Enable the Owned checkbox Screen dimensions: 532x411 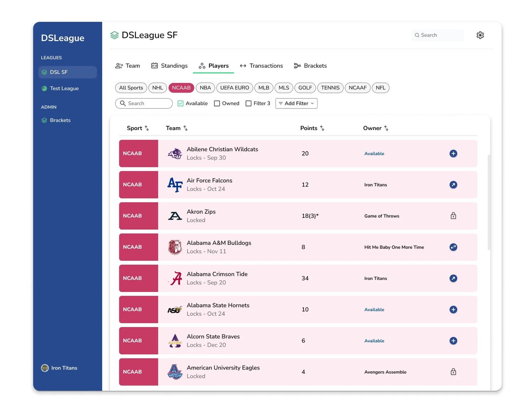[x=217, y=103]
